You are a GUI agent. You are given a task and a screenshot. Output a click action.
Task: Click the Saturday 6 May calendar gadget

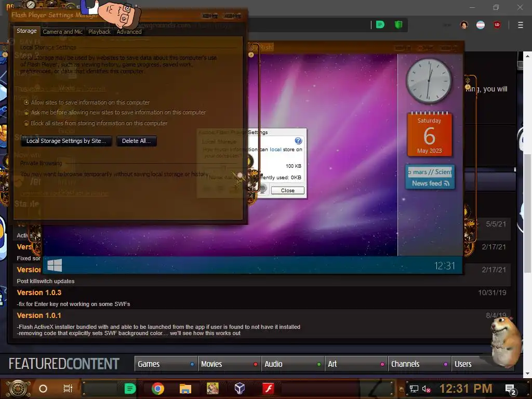pos(430,135)
